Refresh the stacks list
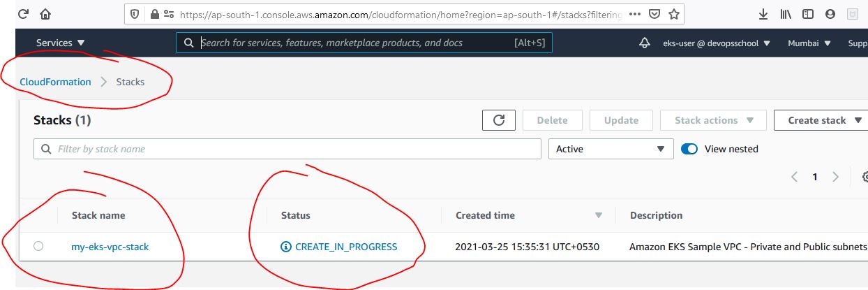 coord(498,120)
